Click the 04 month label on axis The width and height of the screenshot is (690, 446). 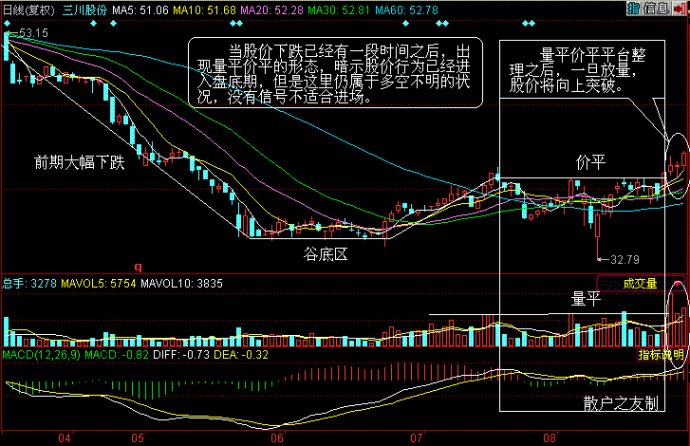coord(64,438)
